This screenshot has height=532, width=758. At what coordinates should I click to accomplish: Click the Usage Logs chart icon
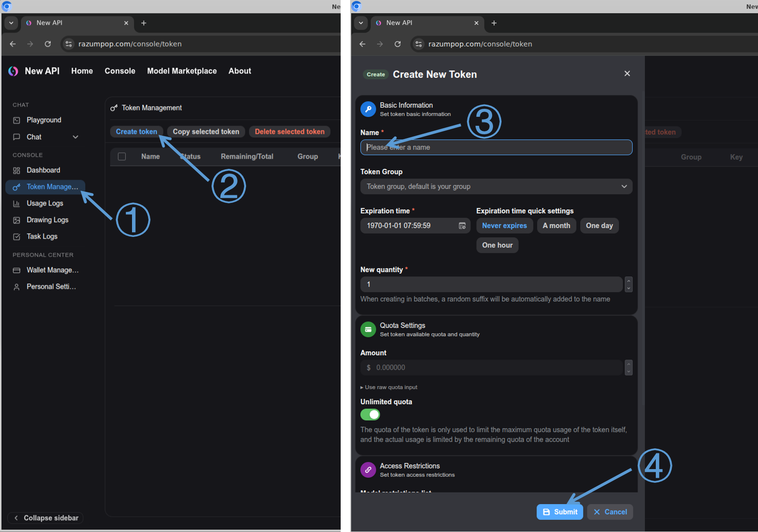[17, 203]
